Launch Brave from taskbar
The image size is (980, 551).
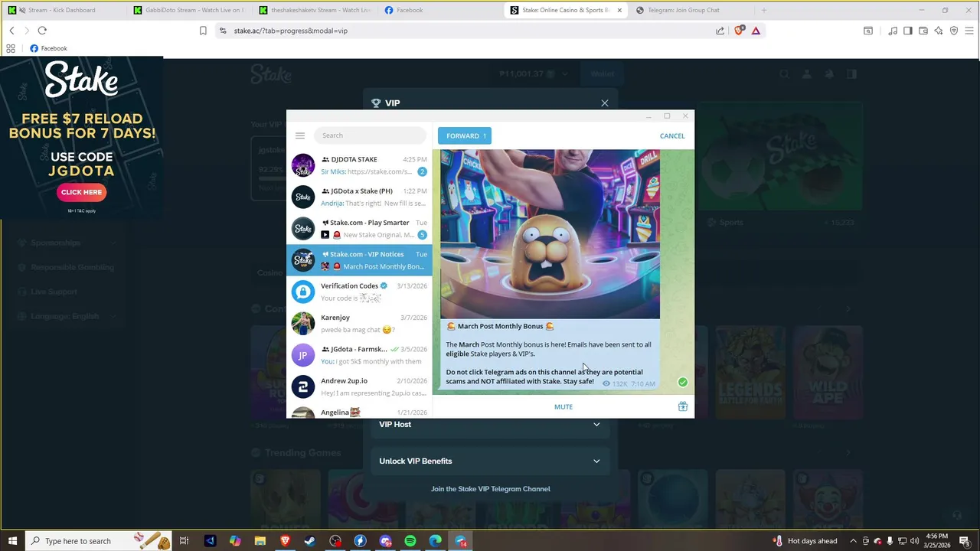tap(285, 541)
